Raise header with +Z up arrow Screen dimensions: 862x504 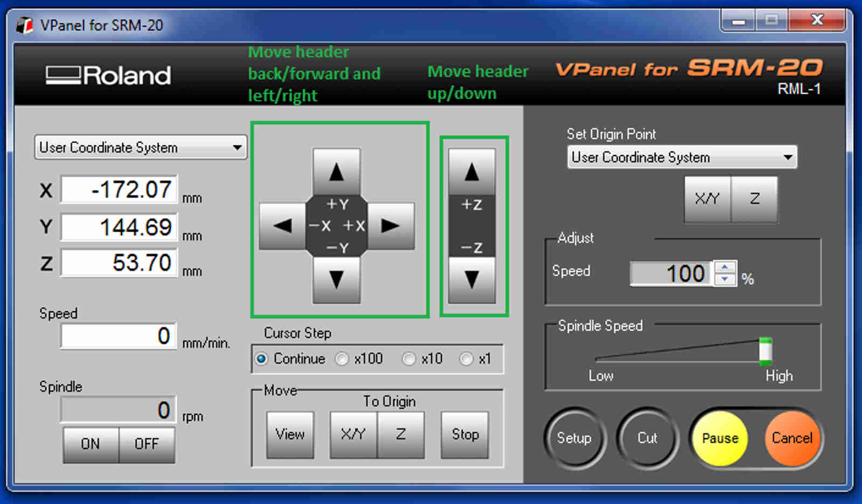[x=472, y=171]
